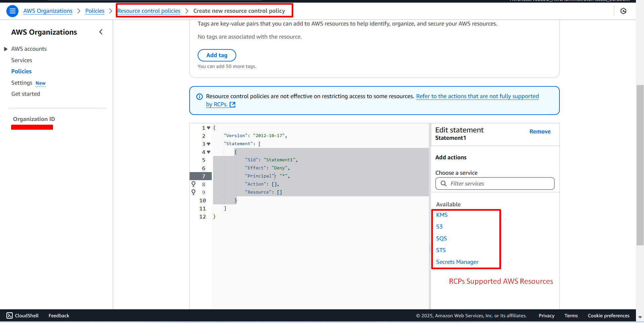Collapse the AWS Organizations side panel

click(x=101, y=32)
